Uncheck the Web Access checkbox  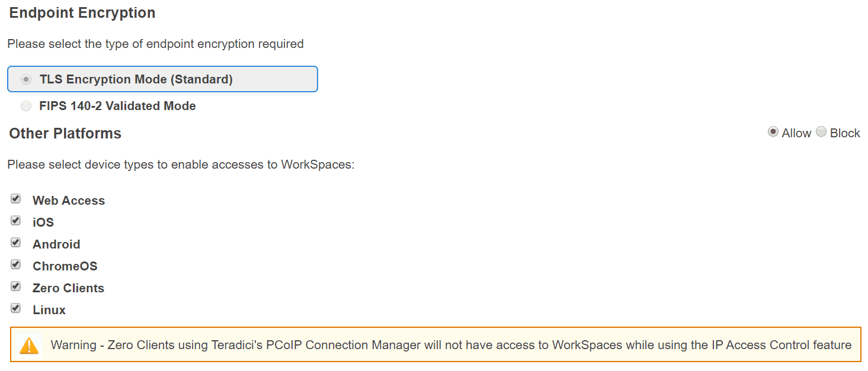pyautogui.click(x=16, y=199)
